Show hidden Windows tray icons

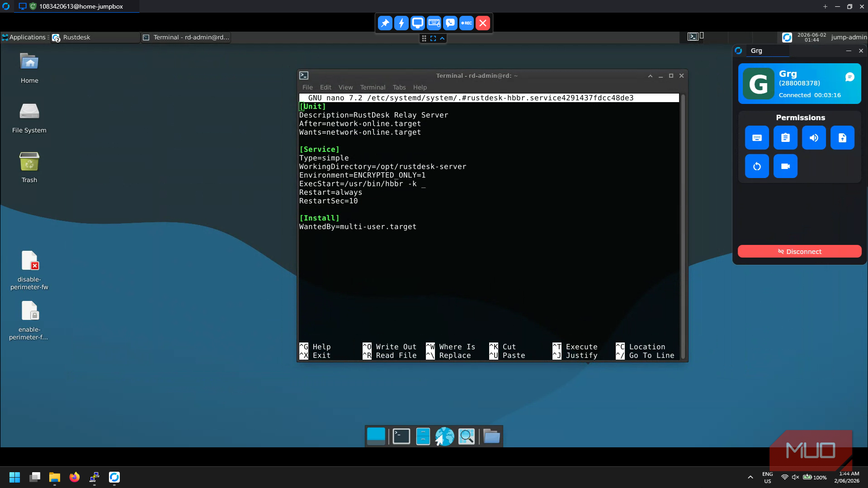750,477
